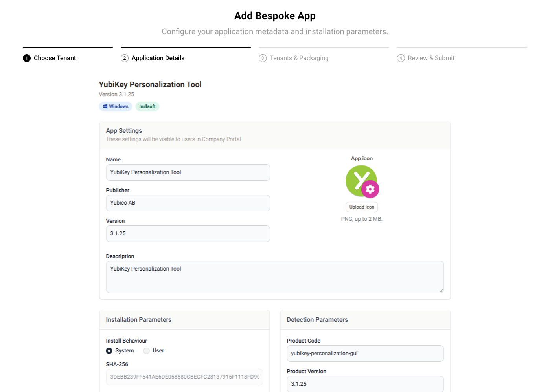Click 'Detection Parameters' panel header
The image size is (550, 392).
coord(317,320)
